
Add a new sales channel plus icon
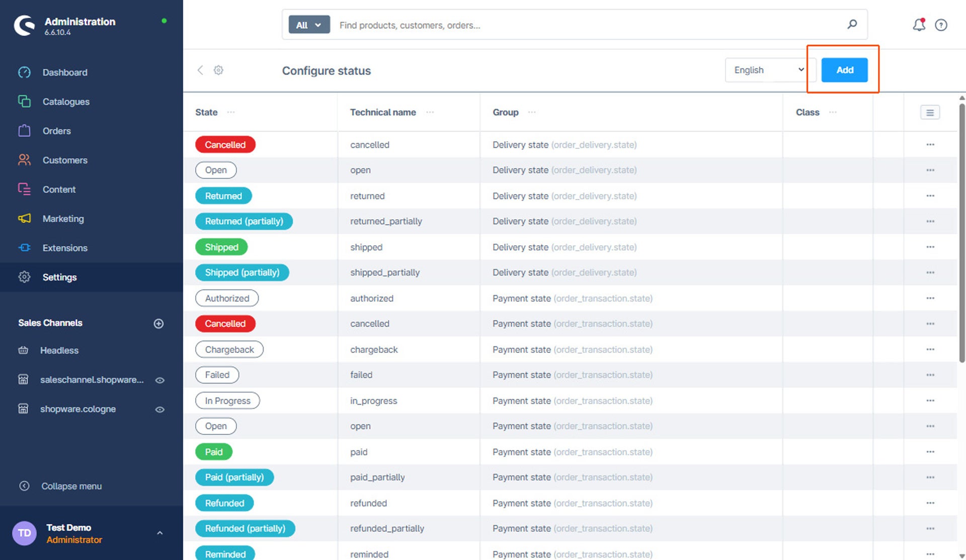[158, 323]
